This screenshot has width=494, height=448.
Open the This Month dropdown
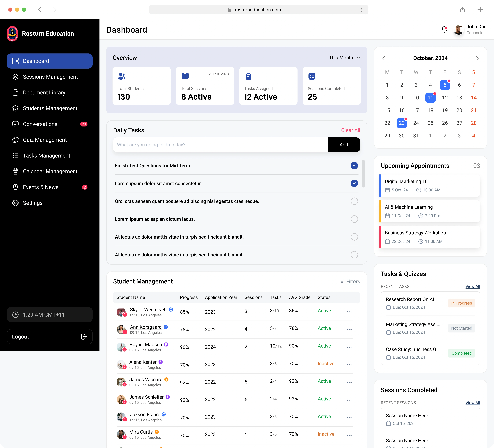(x=344, y=57)
